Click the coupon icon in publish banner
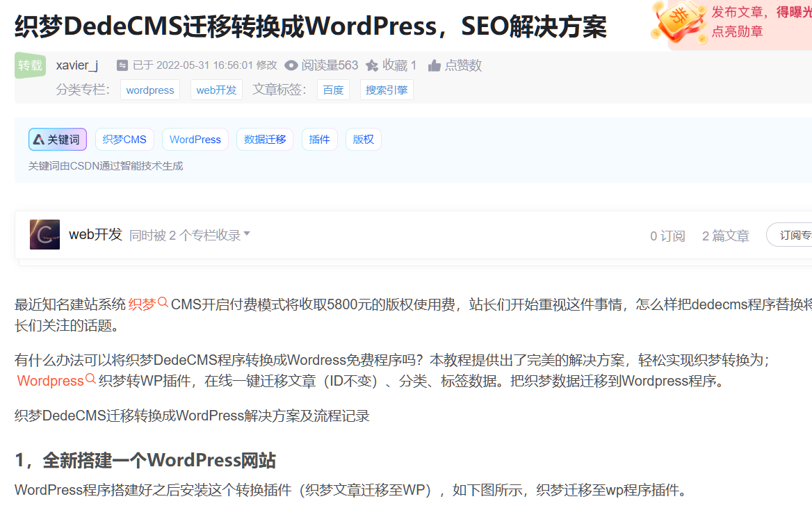The image size is (812, 524). [679, 22]
